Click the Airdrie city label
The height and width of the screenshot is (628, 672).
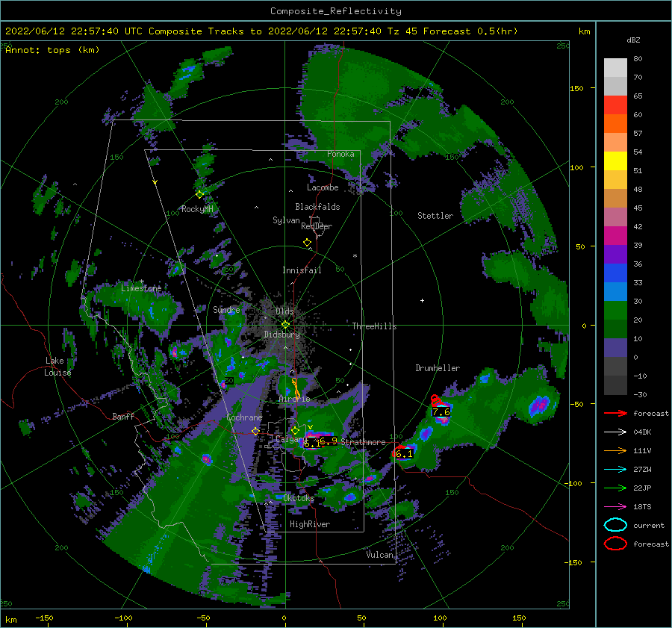click(x=294, y=399)
